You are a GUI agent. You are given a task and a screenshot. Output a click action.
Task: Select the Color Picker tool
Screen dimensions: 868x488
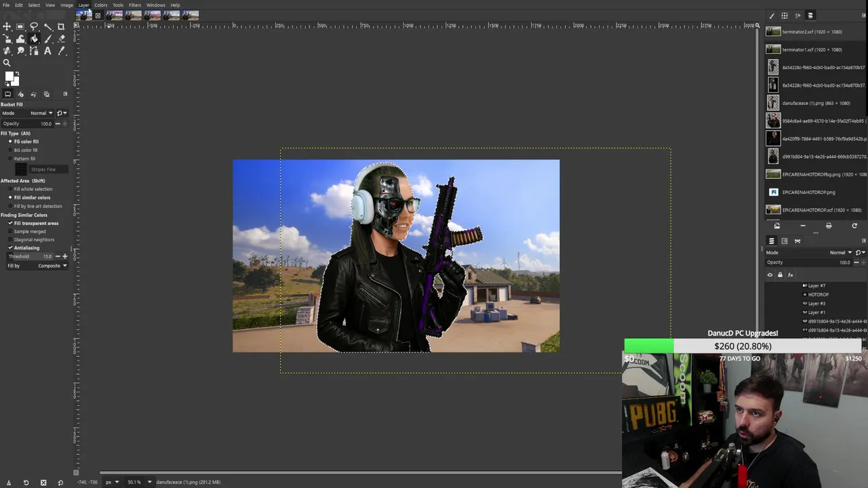tap(61, 50)
